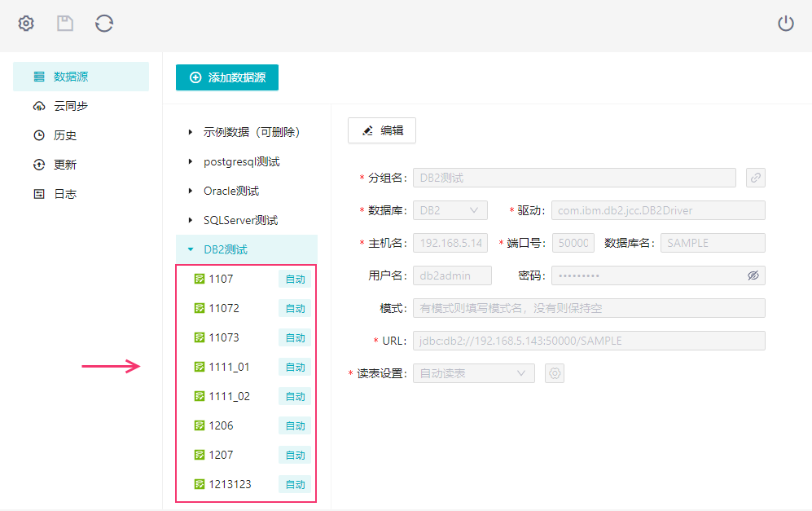
Task: Click the 自动 tag on row 1111_02
Action: click(x=295, y=396)
